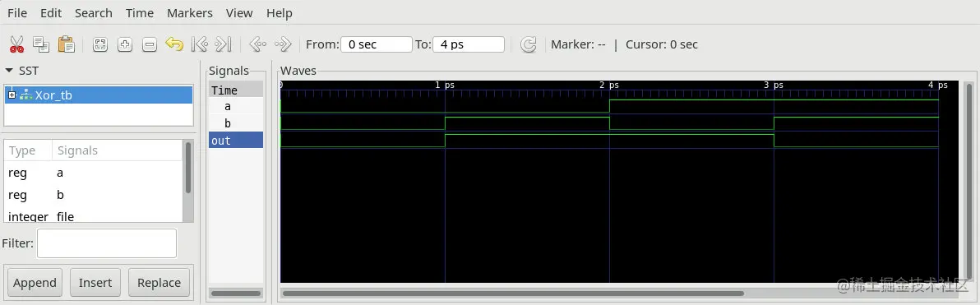Click the Type column header
Viewport: 980px width, 305px height.
[29, 150]
